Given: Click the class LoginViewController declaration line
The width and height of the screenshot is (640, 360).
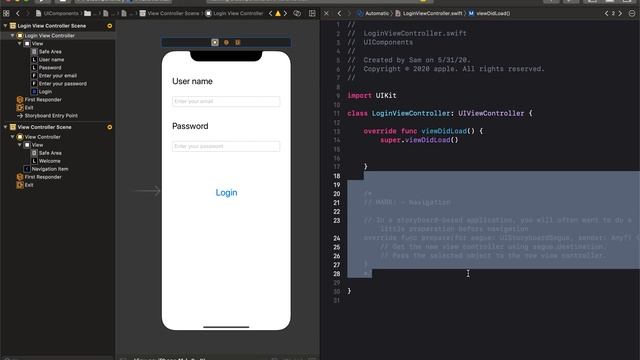Looking at the screenshot, I should [440, 113].
